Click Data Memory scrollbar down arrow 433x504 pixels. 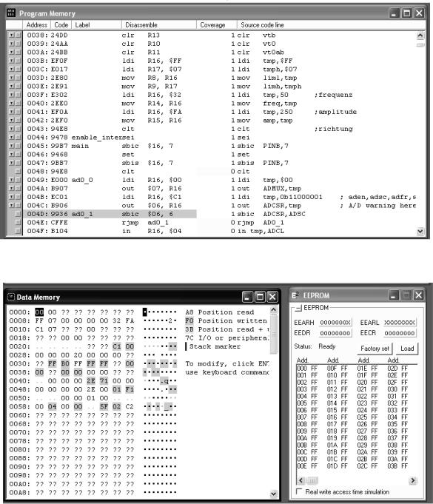[273, 494]
